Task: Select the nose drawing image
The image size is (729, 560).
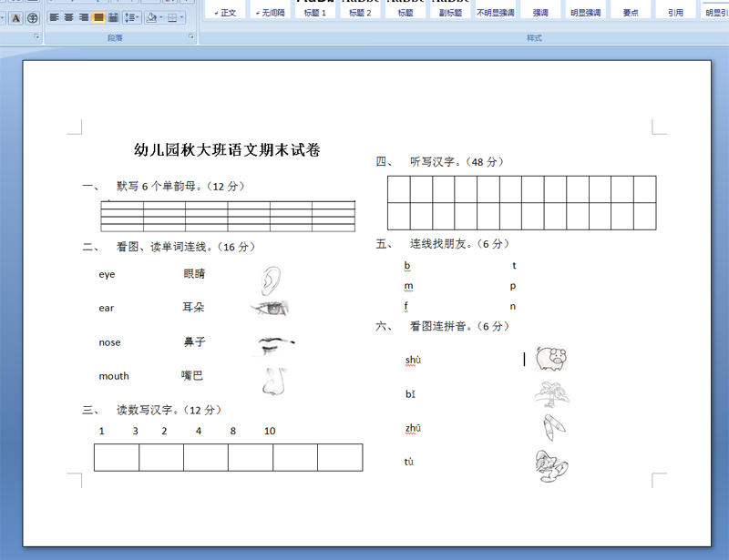Action: point(274,382)
